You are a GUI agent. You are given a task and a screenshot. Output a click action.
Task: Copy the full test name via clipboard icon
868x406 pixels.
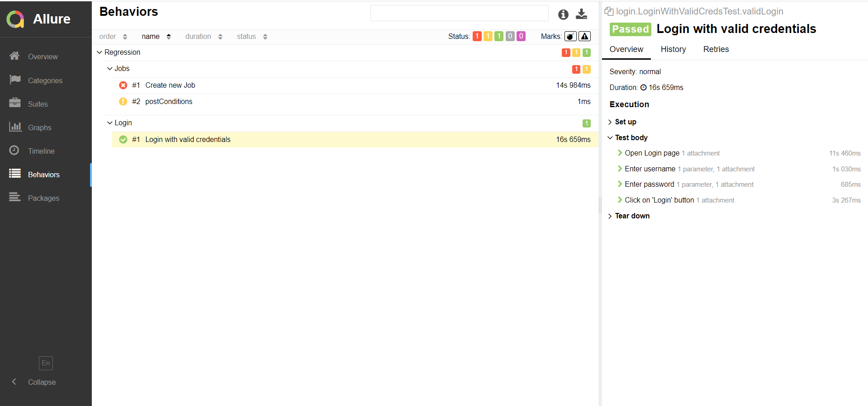609,11
